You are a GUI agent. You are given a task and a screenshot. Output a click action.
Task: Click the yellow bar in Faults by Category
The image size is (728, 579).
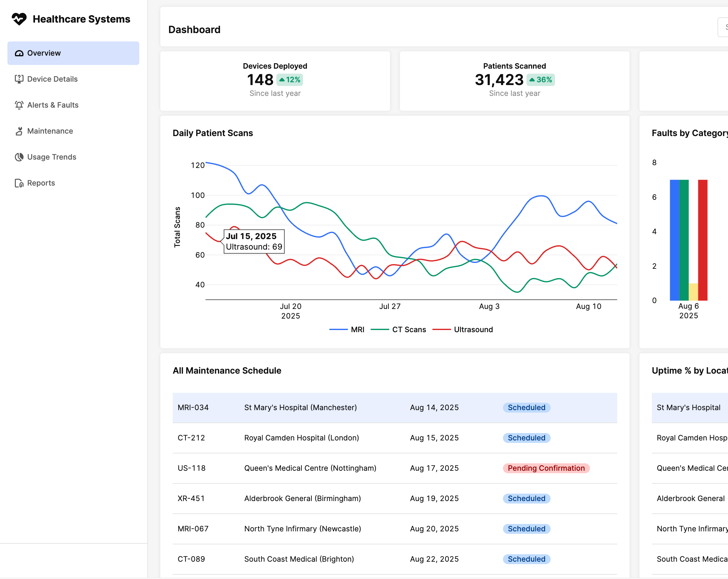[693, 292]
